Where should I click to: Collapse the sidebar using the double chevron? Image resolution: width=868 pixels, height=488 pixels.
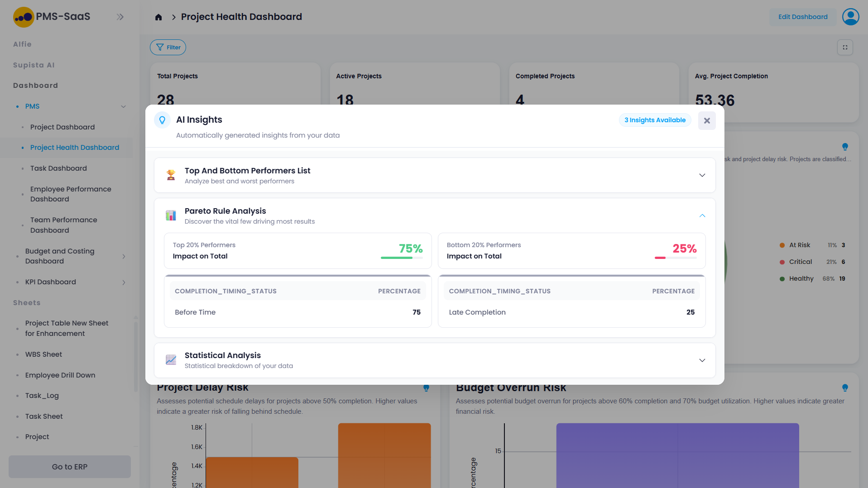(120, 17)
